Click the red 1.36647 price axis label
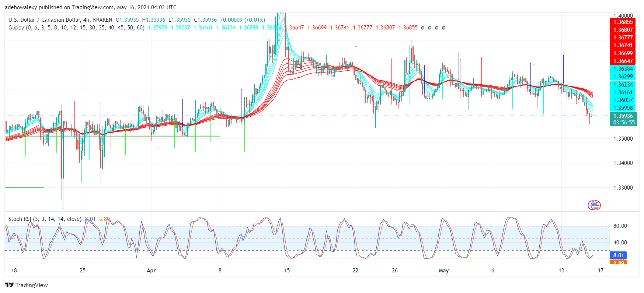The image size is (644, 293). [x=623, y=61]
